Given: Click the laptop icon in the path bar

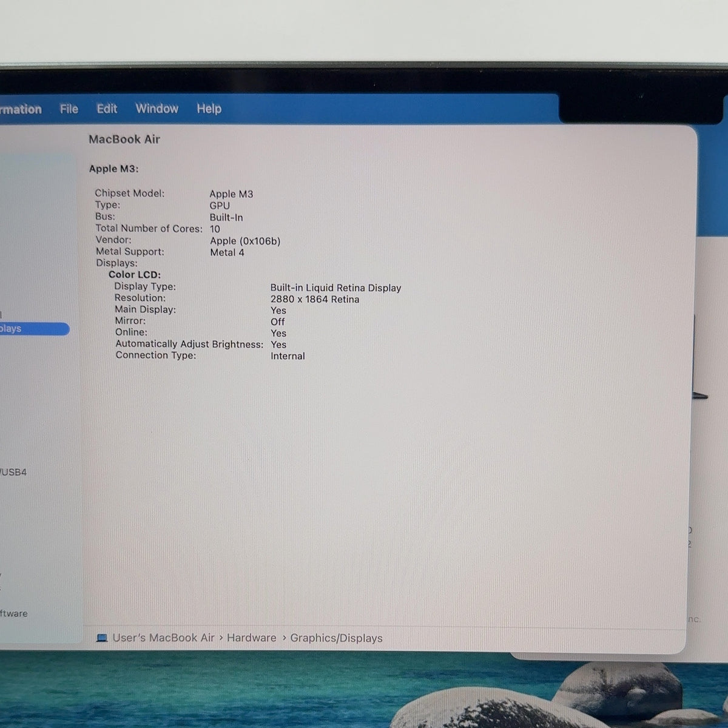Looking at the screenshot, I should (x=102, y=638).
